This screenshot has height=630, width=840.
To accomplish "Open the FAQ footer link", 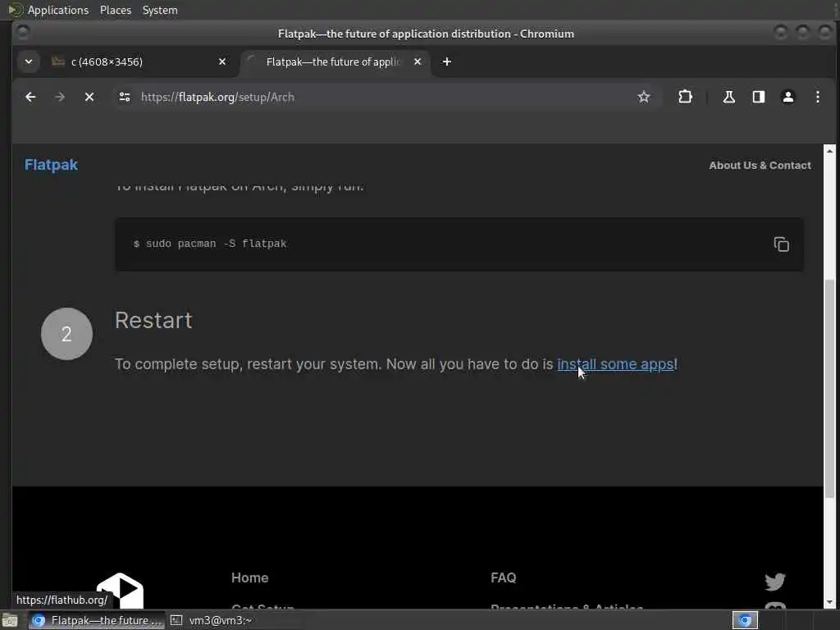I will pos(503,577).
